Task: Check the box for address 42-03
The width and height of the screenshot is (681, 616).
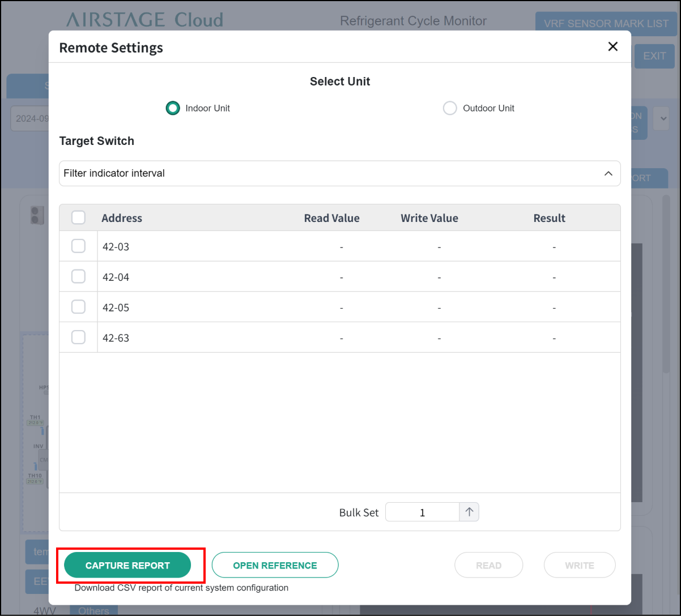Action: (78, 246)
